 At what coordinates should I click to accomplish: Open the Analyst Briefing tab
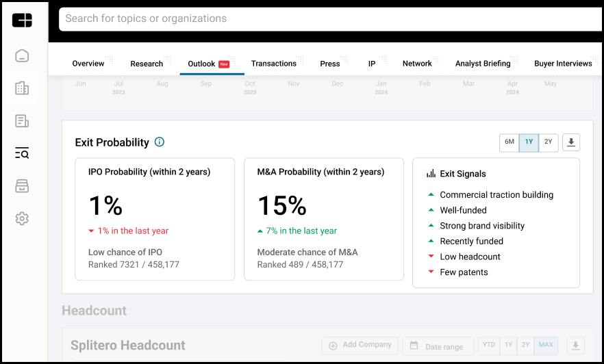[x=483, y=64]
